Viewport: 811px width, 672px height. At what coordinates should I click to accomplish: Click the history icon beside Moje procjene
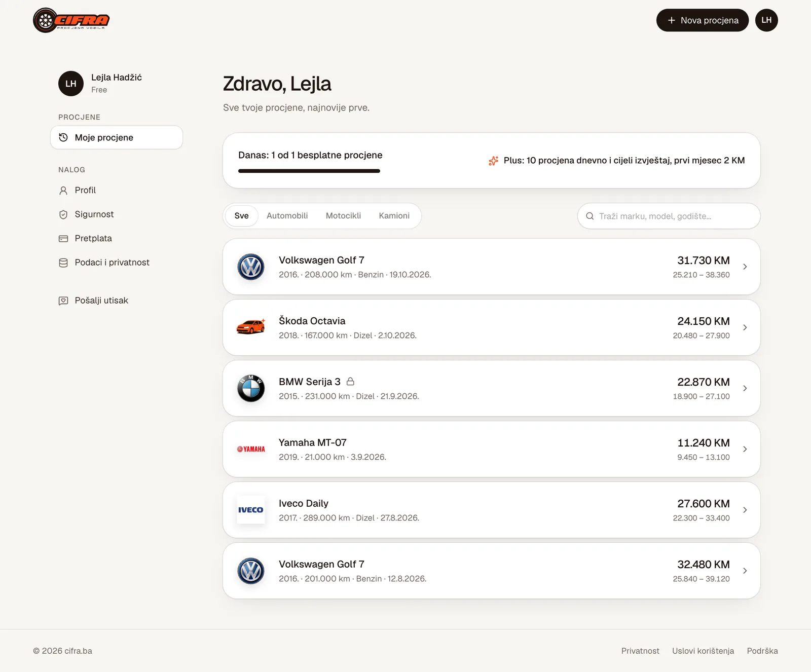click(63, 137)
